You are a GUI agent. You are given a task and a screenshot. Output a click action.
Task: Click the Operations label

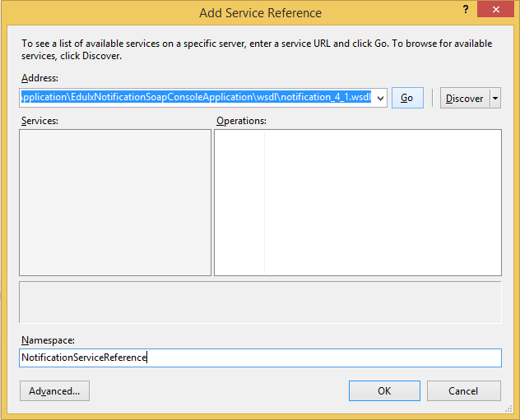click(x=241, y=121)
